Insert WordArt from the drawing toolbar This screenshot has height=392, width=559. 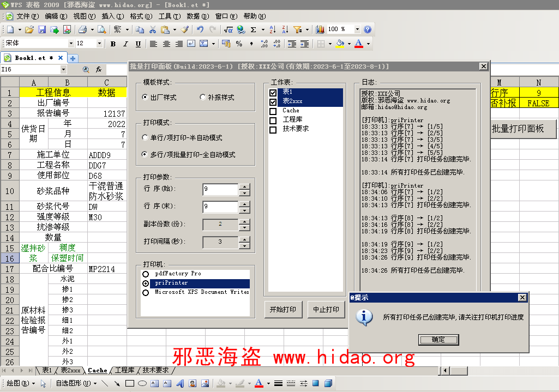[180, 383]
